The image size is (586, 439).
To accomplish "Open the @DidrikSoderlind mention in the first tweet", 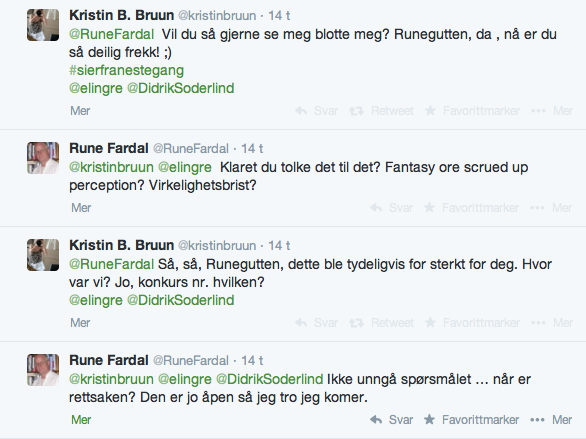I will (181, 88).
